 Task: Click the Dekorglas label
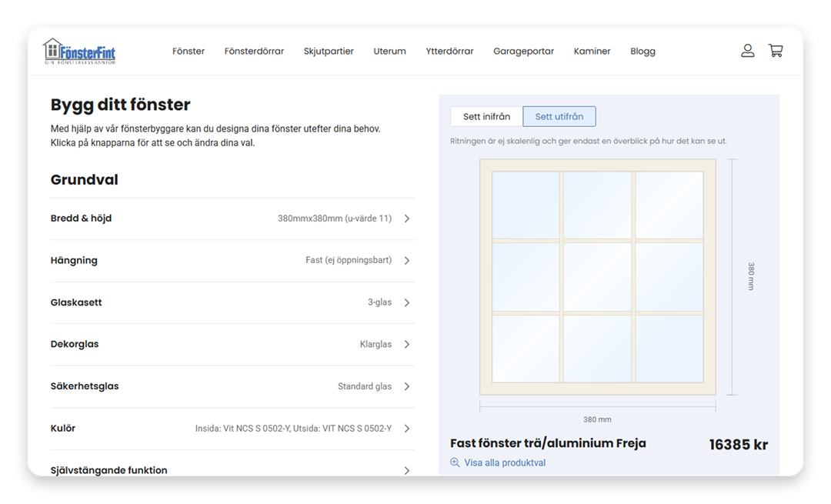(75, 344)
